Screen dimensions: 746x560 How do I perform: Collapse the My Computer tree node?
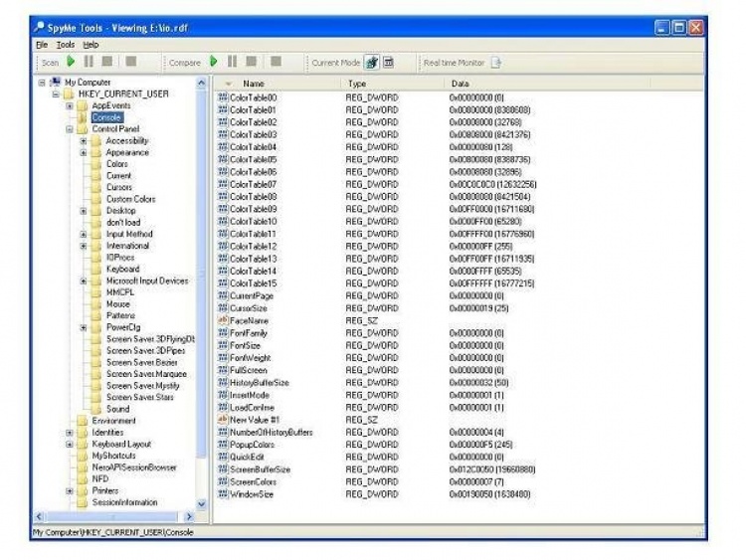coord(42,83)
